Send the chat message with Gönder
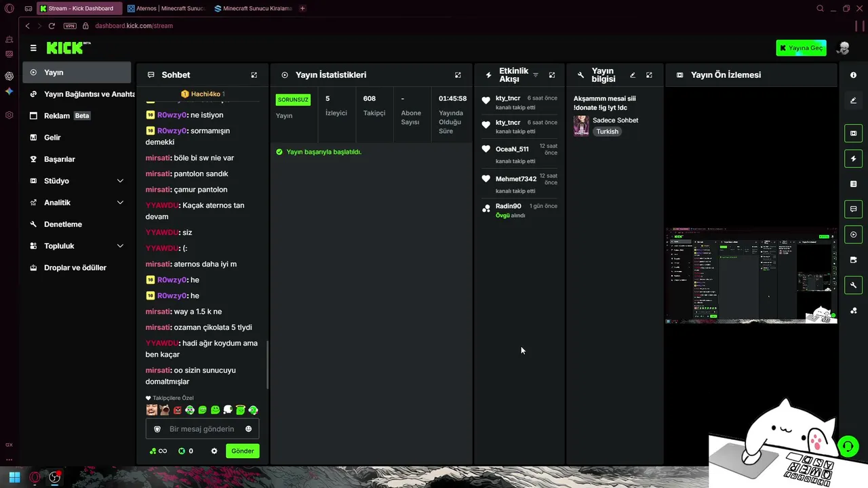 coord(242,451)
